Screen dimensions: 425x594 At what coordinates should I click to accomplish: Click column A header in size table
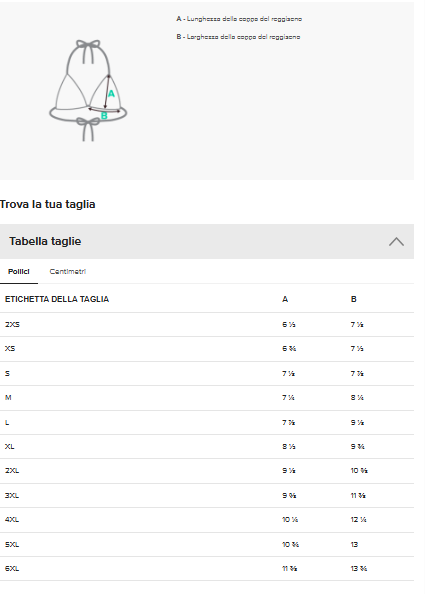pyautogui.click(x=285, y=299)
